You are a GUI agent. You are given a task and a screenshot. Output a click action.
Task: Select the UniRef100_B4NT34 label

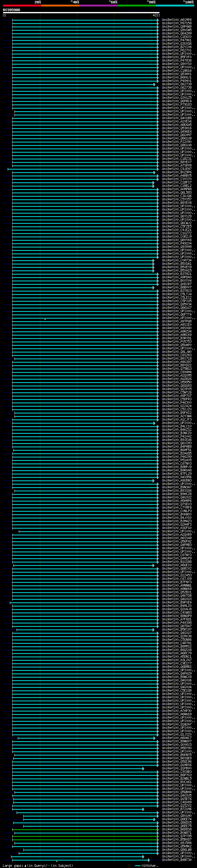click(x=177, y=861)
